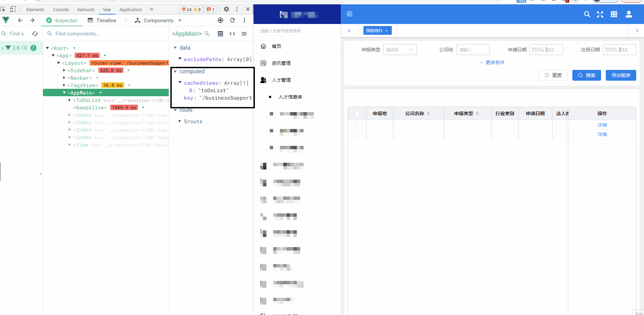Click select component in page target icon
644x315 pixels.
(x=220, y=20)
